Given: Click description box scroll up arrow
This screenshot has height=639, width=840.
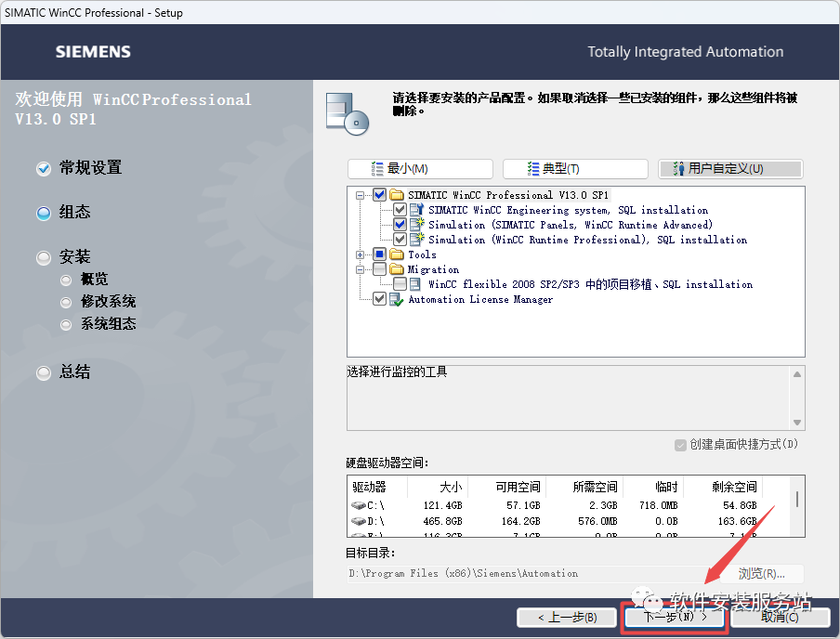Looking at the screenshot, I should click(797, 374).
